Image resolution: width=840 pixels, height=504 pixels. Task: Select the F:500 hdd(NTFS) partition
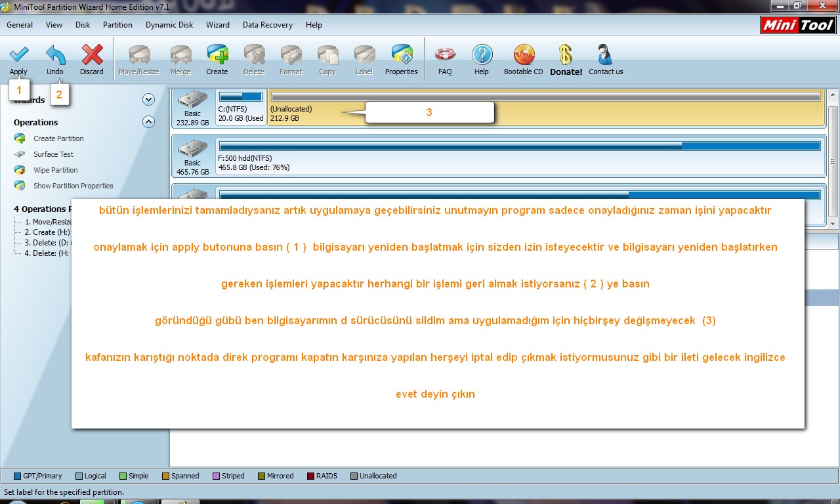pyautogui.click(x=519, y=156)
